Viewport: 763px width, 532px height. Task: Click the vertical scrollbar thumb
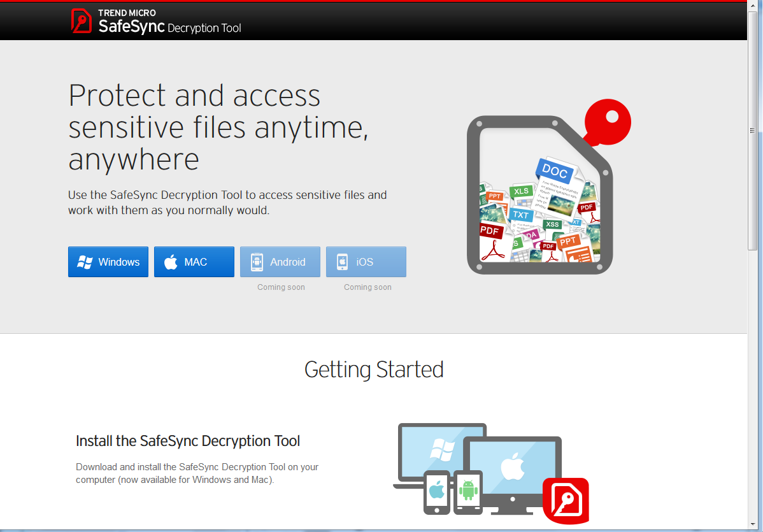754,191
